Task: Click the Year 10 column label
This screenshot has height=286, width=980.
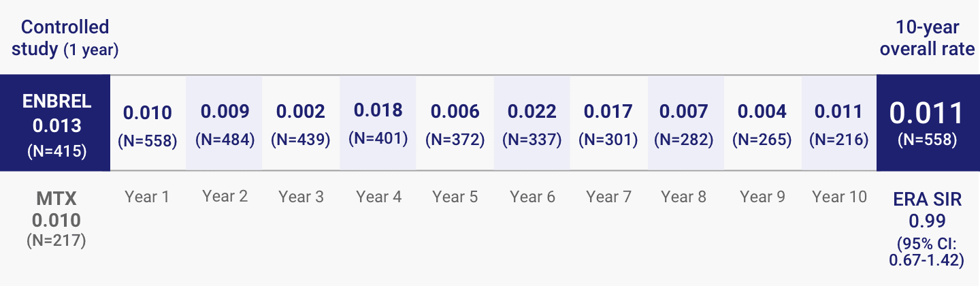Action: [839, 197]
